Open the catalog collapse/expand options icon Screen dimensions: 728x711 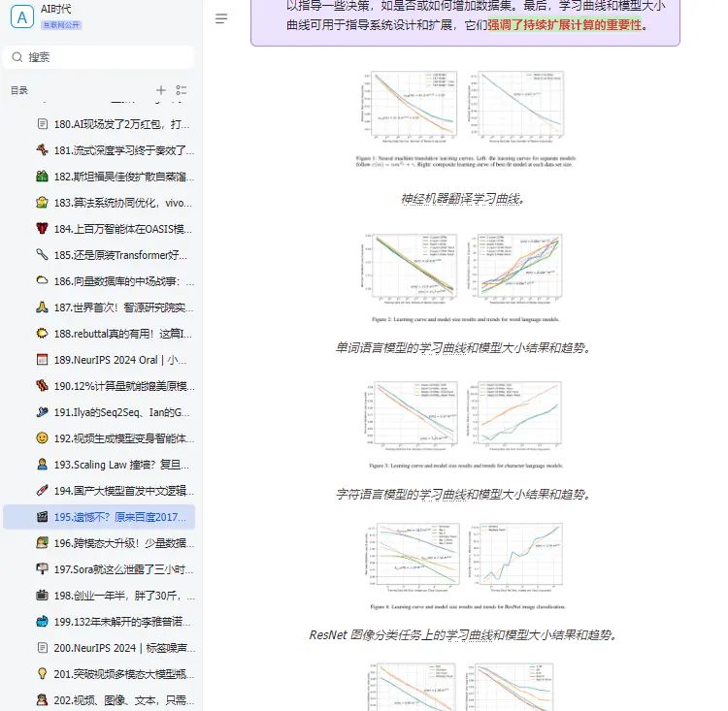[x=182, y=90]
